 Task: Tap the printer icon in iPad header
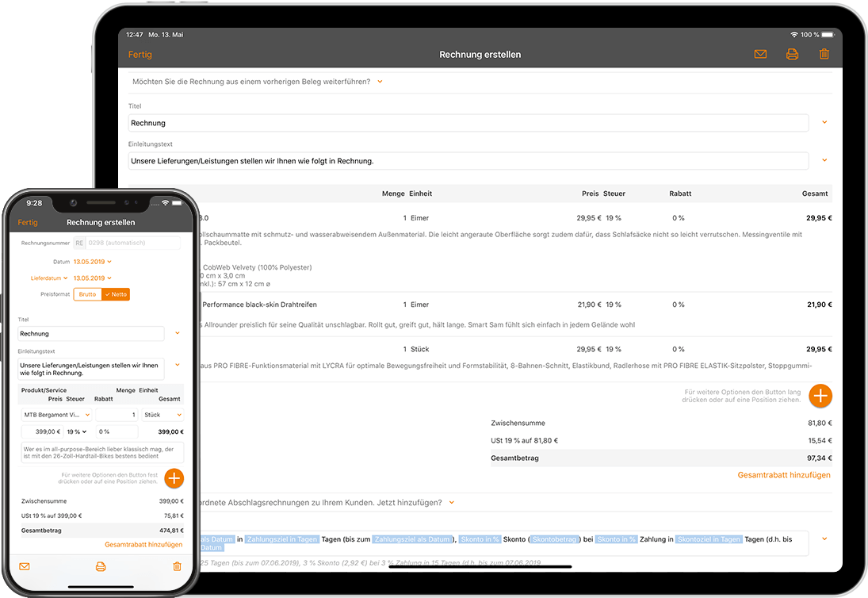pyautogui.click(x=792, y=54)
